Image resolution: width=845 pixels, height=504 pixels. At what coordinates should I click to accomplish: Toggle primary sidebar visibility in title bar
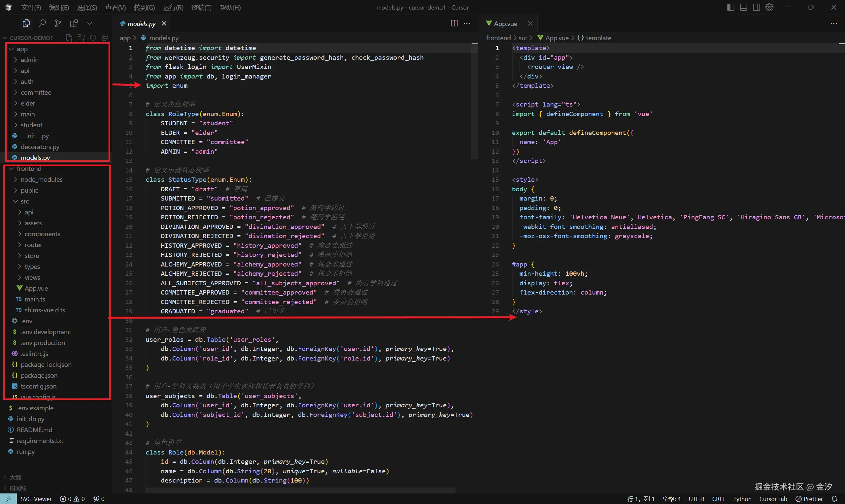[730, 7]
